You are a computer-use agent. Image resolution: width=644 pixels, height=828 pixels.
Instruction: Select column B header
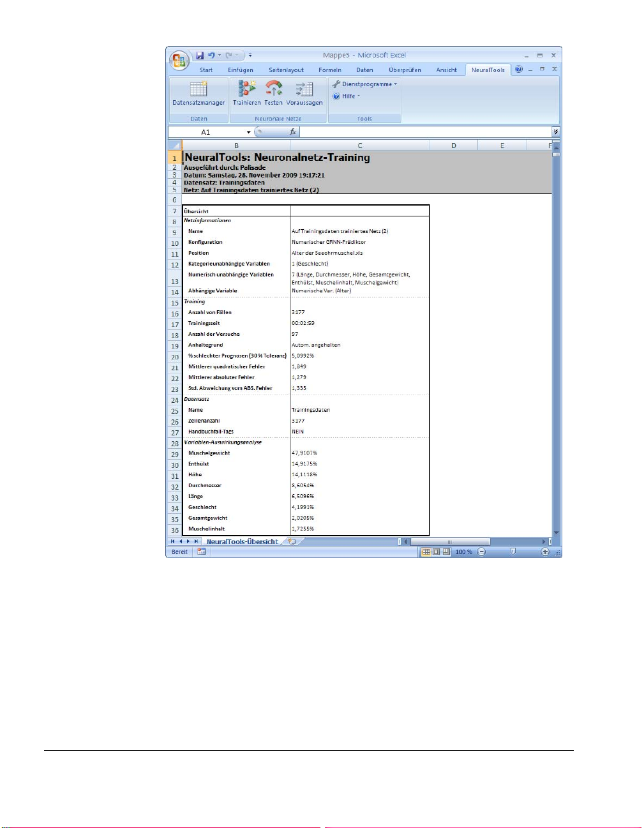coord(236,146)
